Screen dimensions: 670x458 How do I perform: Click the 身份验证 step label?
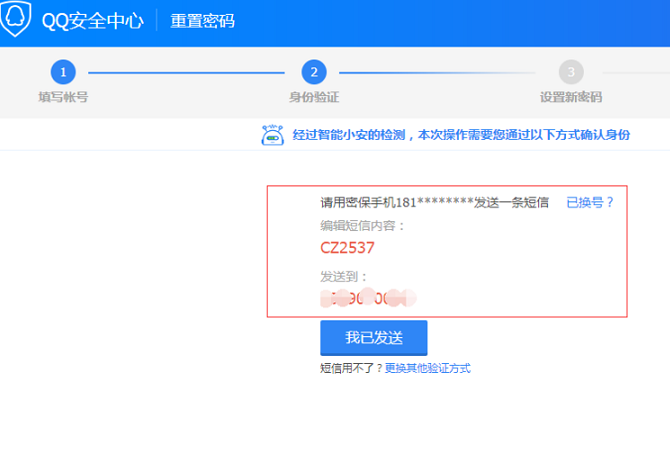click(x=314, y=97)
